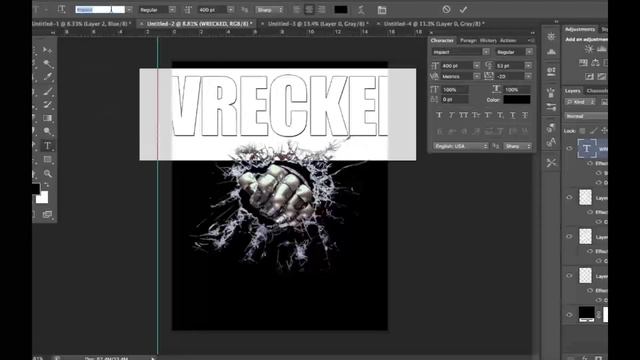Open the Normal blend mode dropdown
The height and width of the screenshot is (360, 640).
(x=586, y=116)
